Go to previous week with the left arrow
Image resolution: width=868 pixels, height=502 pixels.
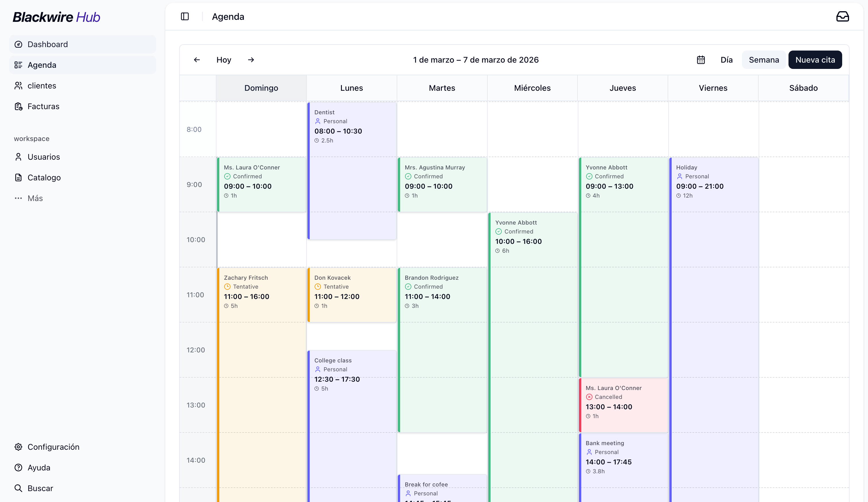[x=197, y=60]
